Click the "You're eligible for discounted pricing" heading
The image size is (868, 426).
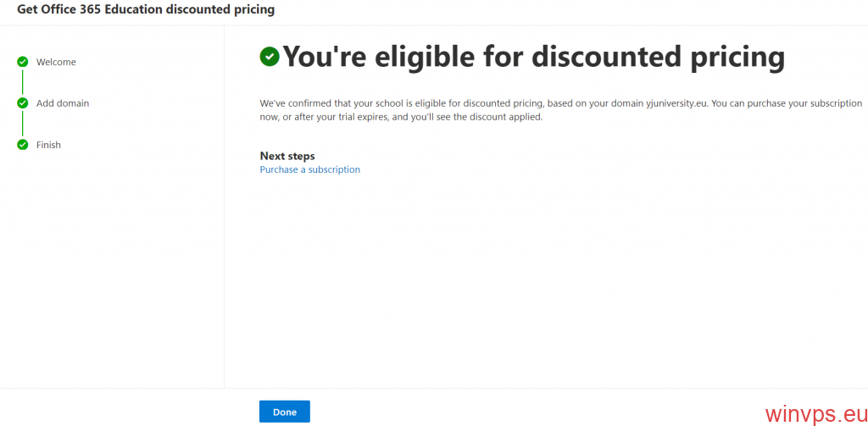(533, 57)
